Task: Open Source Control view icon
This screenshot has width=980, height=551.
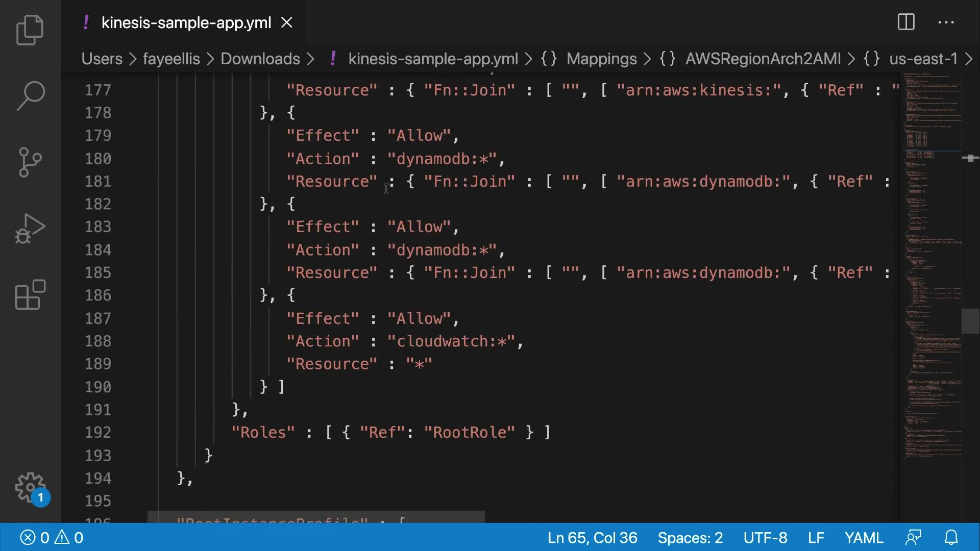Action: [30, 162]
